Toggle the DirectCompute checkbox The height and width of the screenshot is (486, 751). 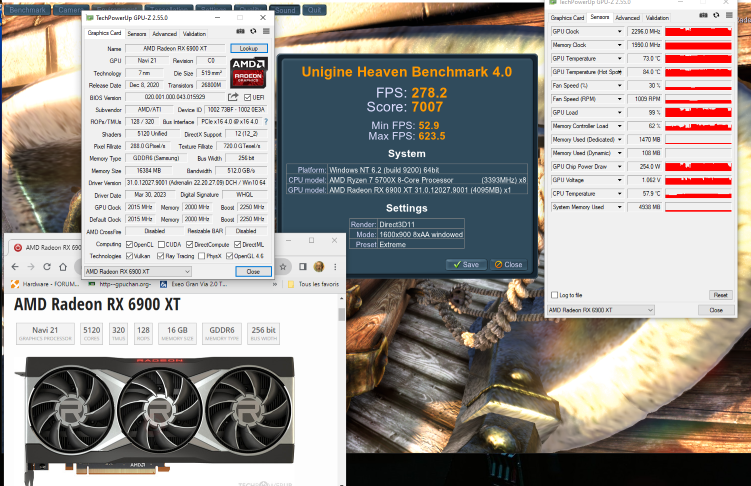[x=190, y=245]
